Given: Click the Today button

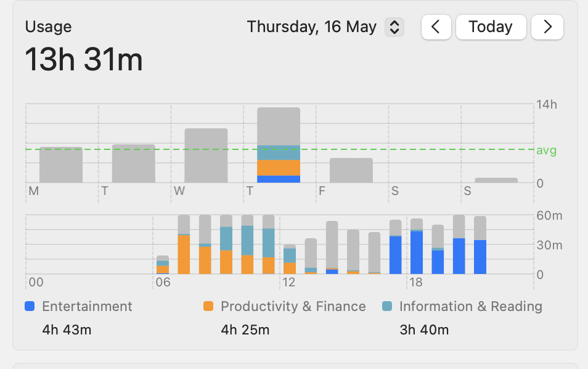Looking at the screenshot, I should [x=491, y=27].
